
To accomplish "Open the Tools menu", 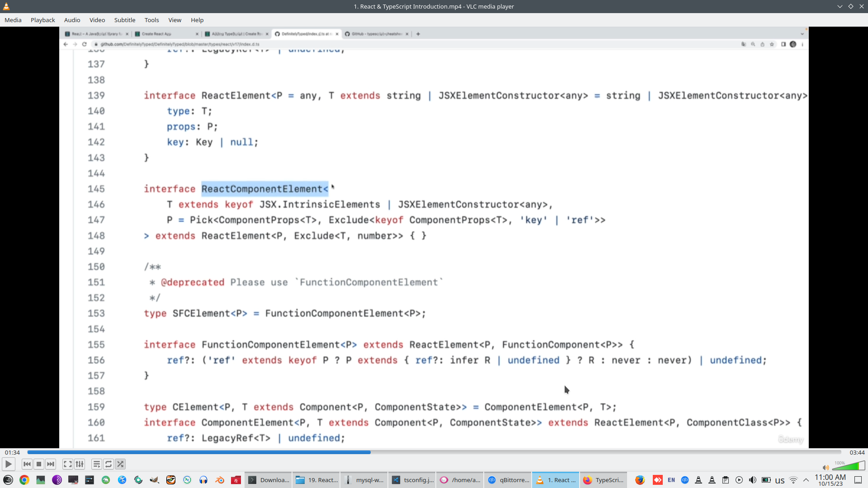I will [151, 20].
